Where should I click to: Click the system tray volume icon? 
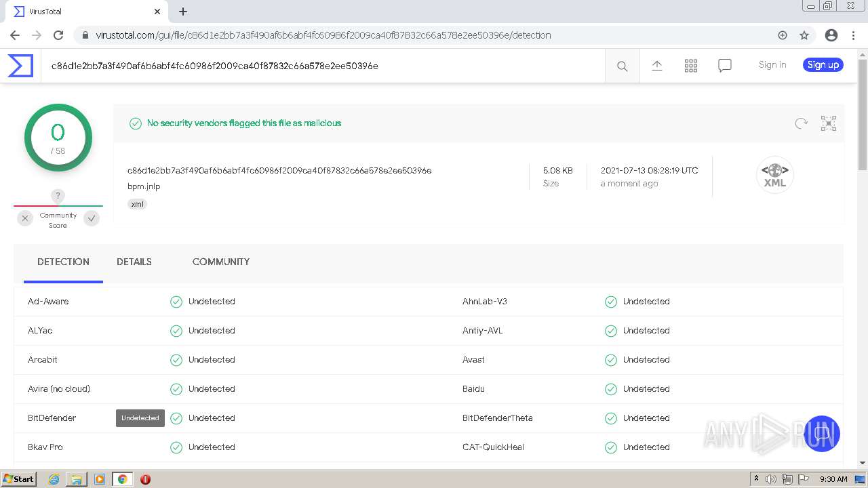point(771,479)
